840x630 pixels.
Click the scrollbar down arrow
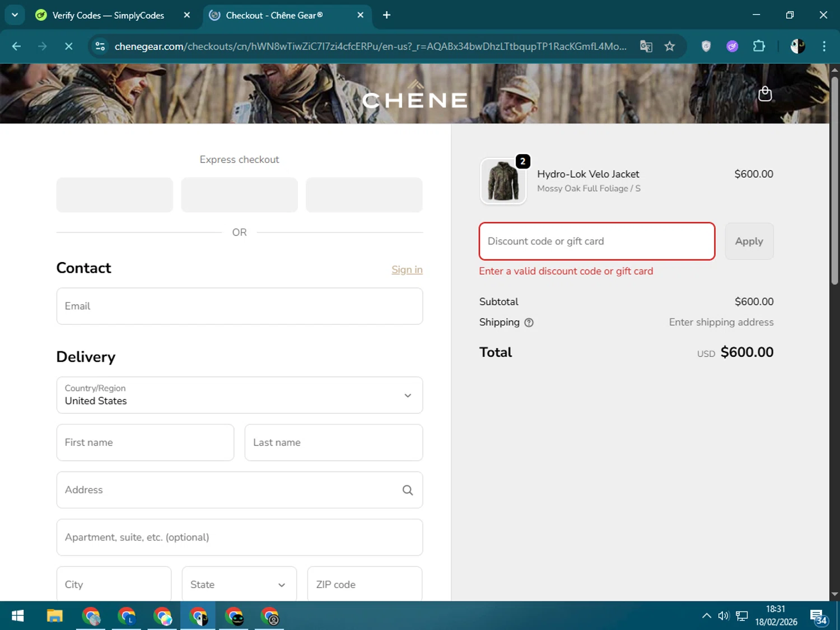(834, 594)
